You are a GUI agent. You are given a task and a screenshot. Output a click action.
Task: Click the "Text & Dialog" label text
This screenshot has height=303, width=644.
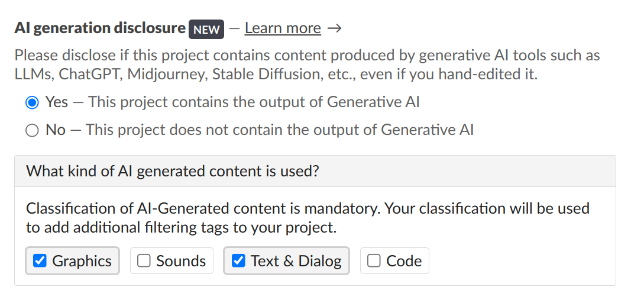pos(296,261)
